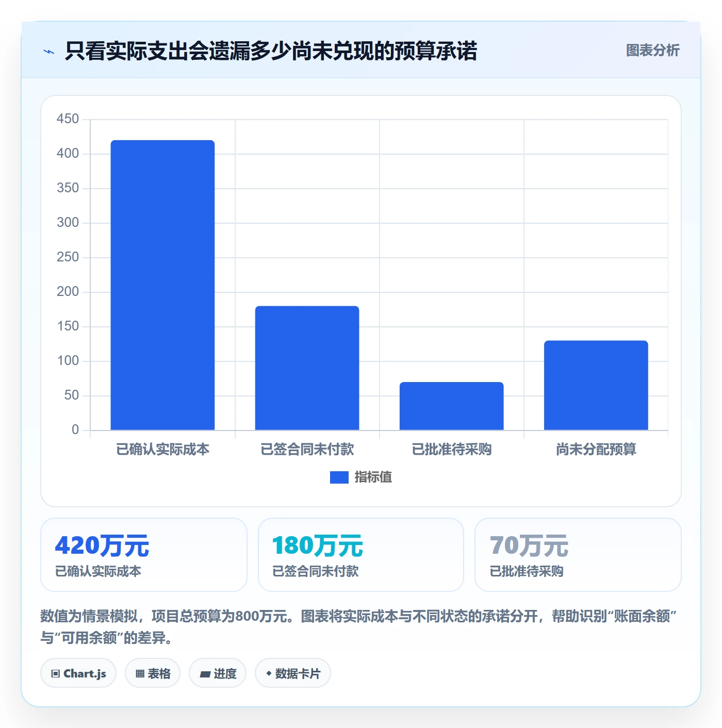Click the lightning icon beside the title
Image resolution: width=722 pixels, height=728 pixels.
pos(49,51)
